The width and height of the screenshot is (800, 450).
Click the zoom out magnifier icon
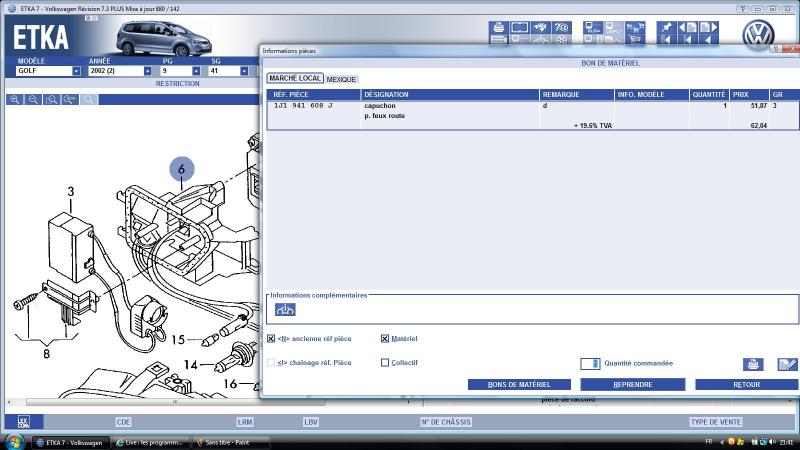click(33, 99)
